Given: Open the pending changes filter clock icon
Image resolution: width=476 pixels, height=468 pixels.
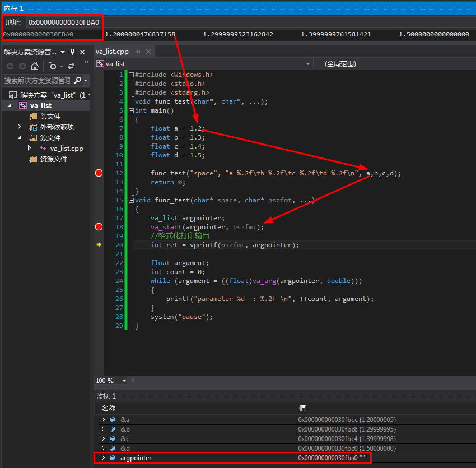Looking at the screenshot, I should tap(53, 66).
